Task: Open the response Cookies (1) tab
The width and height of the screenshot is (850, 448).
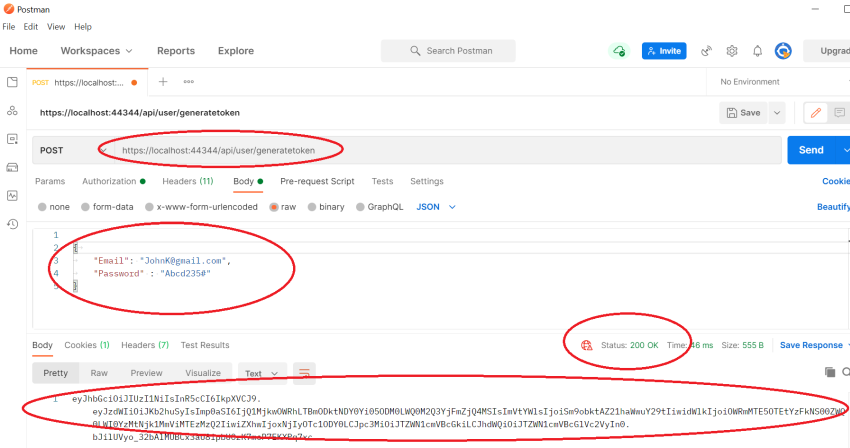Action: coord(87,345)
